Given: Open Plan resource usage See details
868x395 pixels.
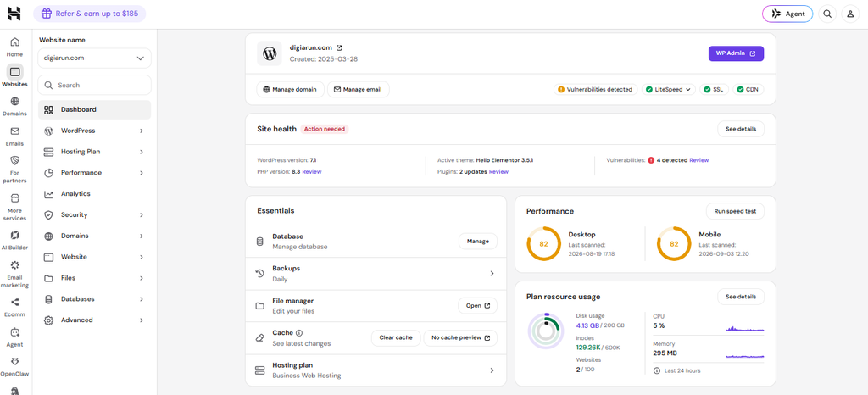Looking at the screenshot, I should point(741,297).
